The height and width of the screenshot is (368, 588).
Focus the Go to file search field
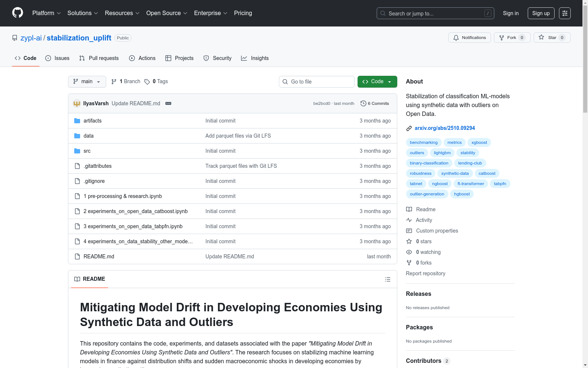(x=316, y=82)
